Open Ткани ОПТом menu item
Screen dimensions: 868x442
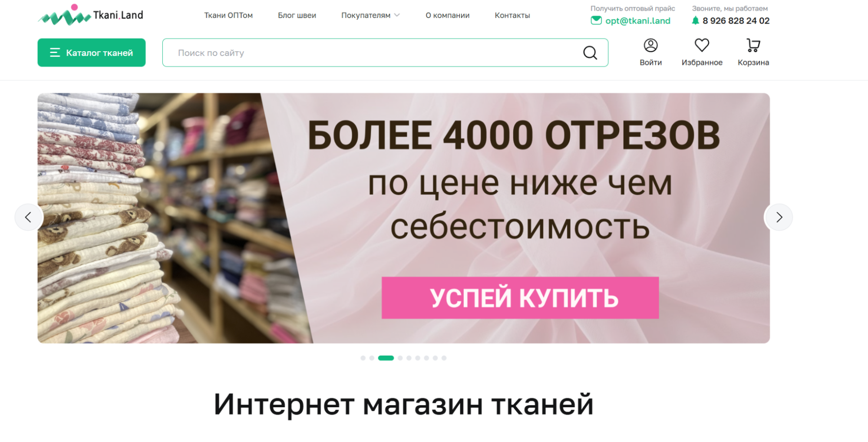(x=228, y=15)
